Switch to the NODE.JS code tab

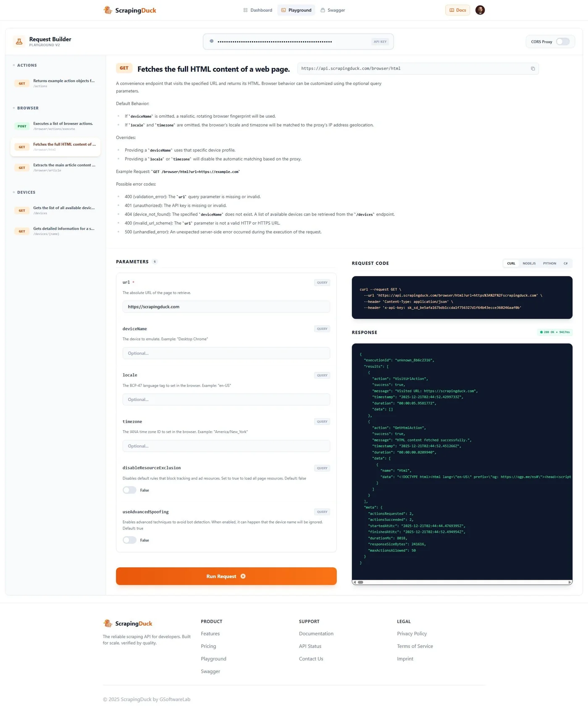click(x=529, y=263)
